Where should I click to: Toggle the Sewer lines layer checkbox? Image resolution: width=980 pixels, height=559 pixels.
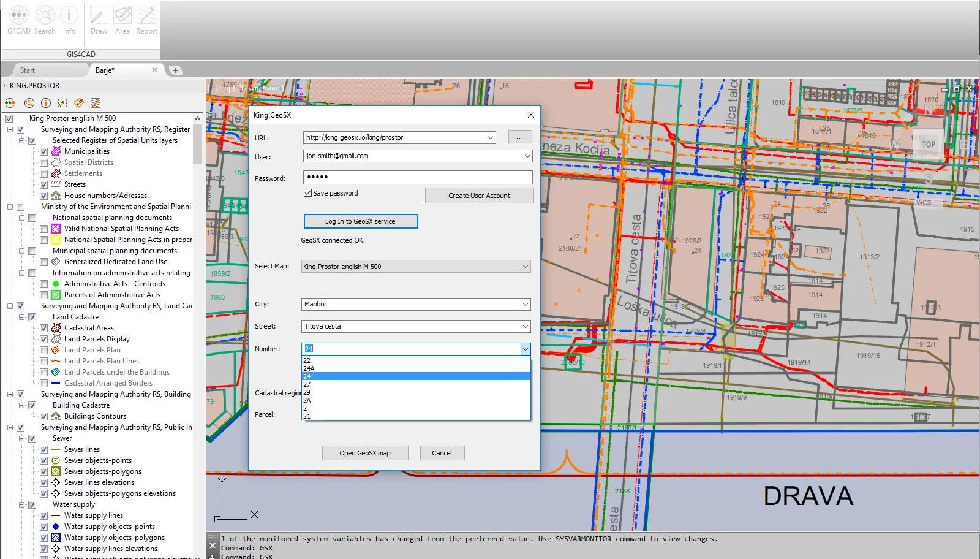(44, 449)
